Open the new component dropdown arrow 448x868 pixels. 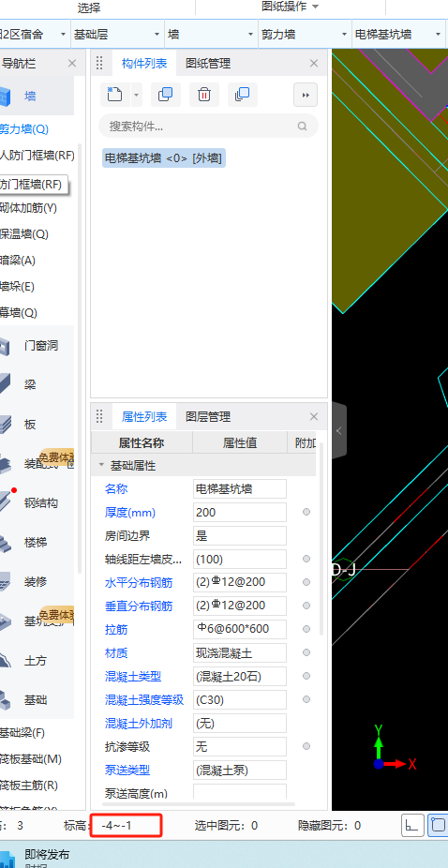point(136,96)
